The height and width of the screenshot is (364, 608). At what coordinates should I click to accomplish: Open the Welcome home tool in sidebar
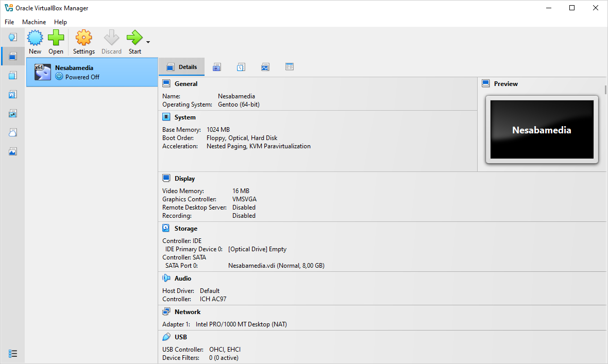(12, 37)
